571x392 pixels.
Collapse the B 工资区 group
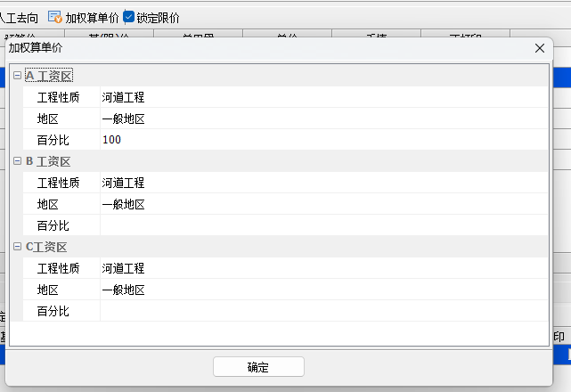[17, 161]
